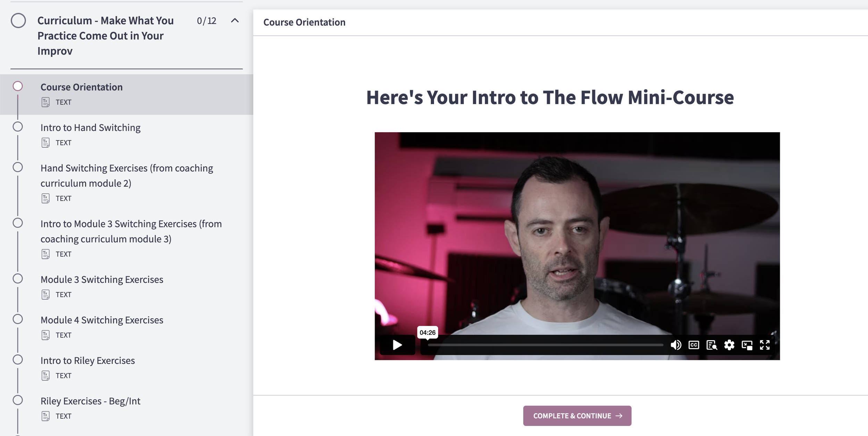
Task: Open Module 3 Switching Exercises lesson
Action: [102, 279]
